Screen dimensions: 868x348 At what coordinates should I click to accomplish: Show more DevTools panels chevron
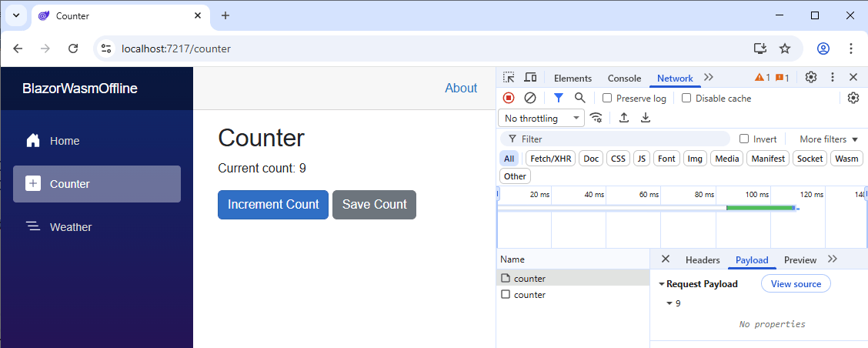709,78
